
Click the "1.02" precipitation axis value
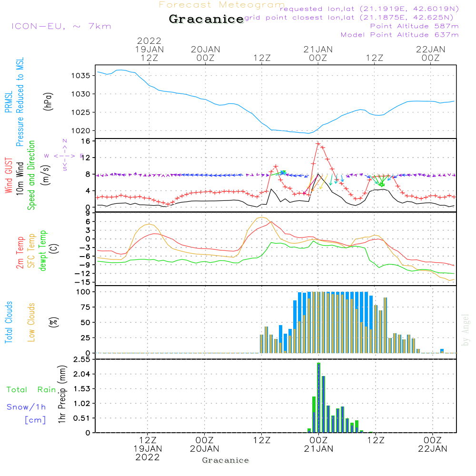(82, 404)
